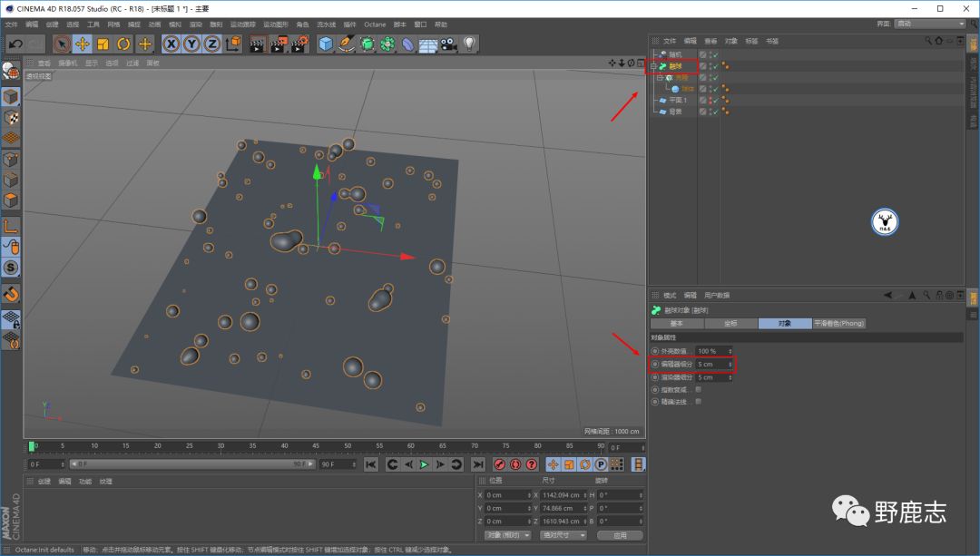
Task: Click the Camera object icon in toolbar
Action: point(448,44)
